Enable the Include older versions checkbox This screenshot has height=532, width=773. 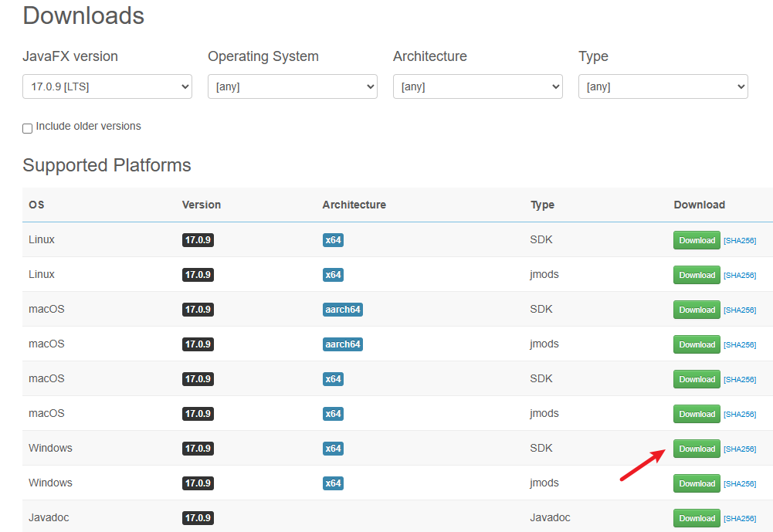tap(28, 128)
